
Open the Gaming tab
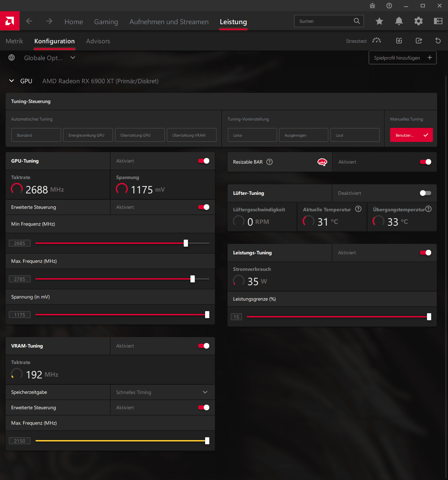tap(106, 22)
